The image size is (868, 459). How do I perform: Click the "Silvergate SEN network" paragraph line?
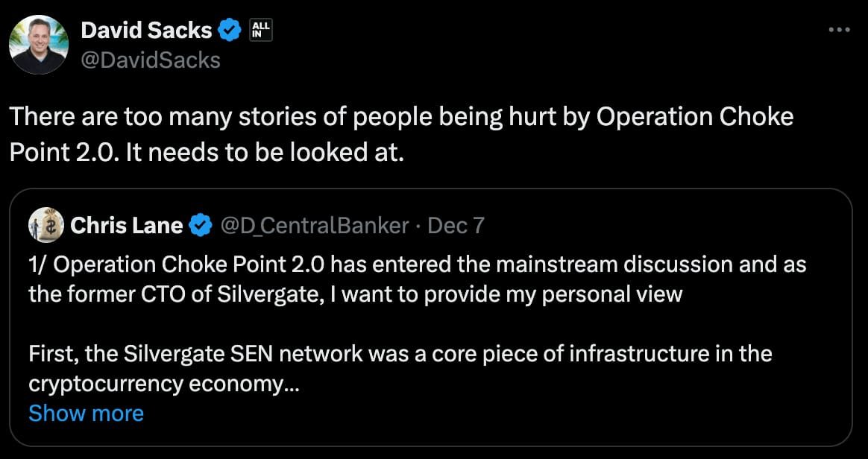coord(400,353)
